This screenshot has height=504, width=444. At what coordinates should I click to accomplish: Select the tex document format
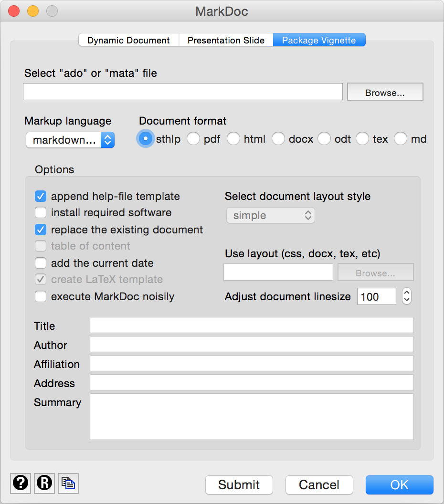[x=362, y=139]
